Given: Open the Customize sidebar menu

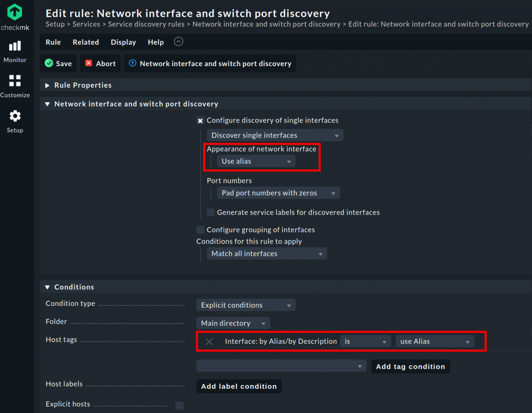Looking at the screenshot, I should coord(15,86).
